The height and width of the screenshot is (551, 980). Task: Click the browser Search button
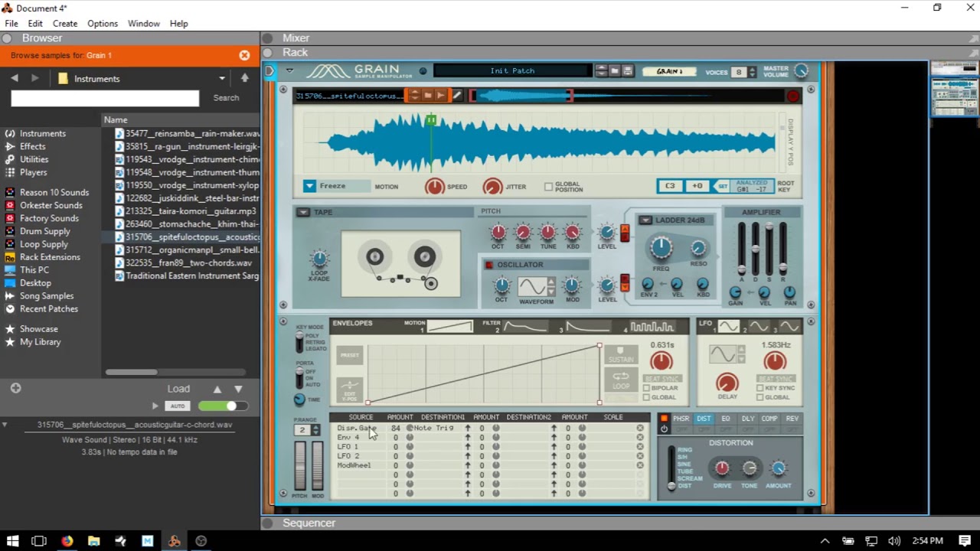[x=226, y=98]
